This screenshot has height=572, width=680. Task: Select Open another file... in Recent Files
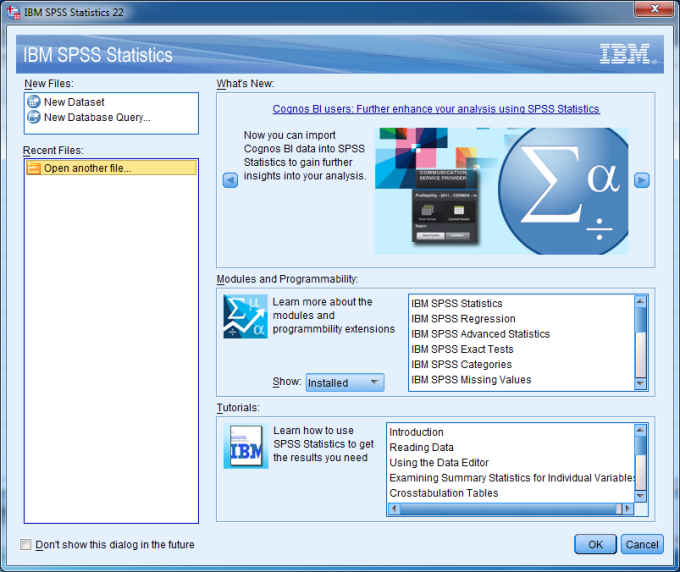(111, 168)
